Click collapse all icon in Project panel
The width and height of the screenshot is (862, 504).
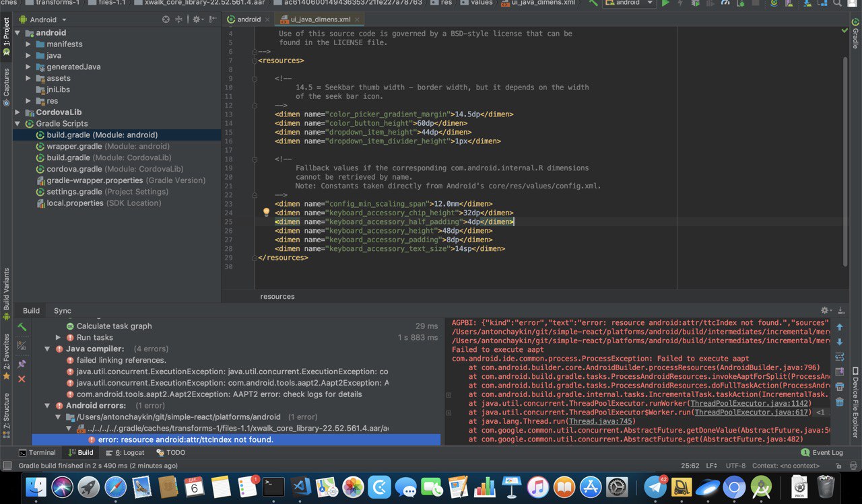(x=179, y=20)
